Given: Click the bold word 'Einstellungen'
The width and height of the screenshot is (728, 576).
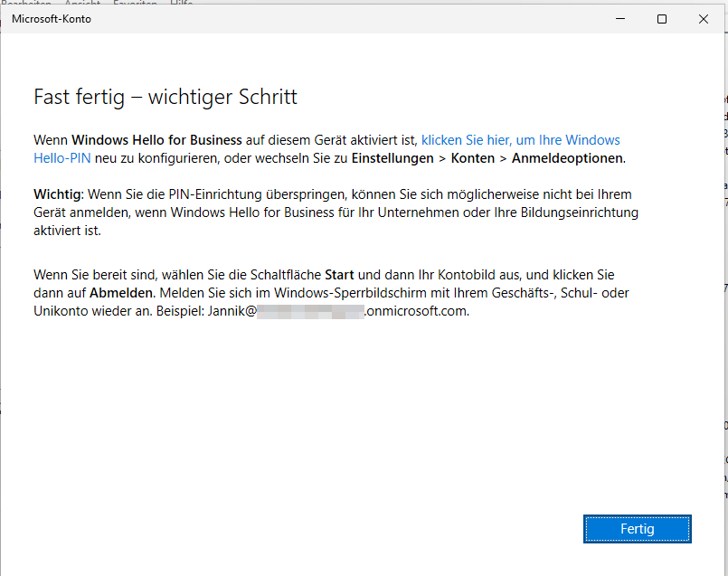Looking at the screenshot, I should click(x=392, y=158).
